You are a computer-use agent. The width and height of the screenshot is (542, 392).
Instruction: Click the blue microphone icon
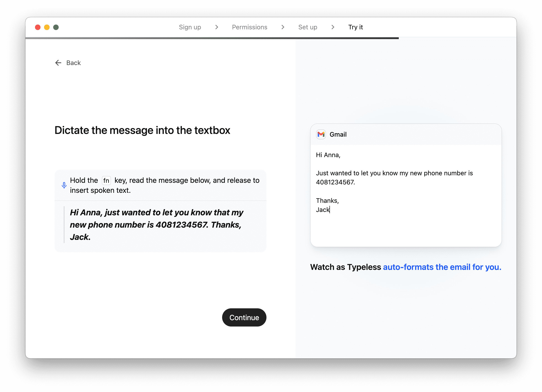click(x=64, y=185)
